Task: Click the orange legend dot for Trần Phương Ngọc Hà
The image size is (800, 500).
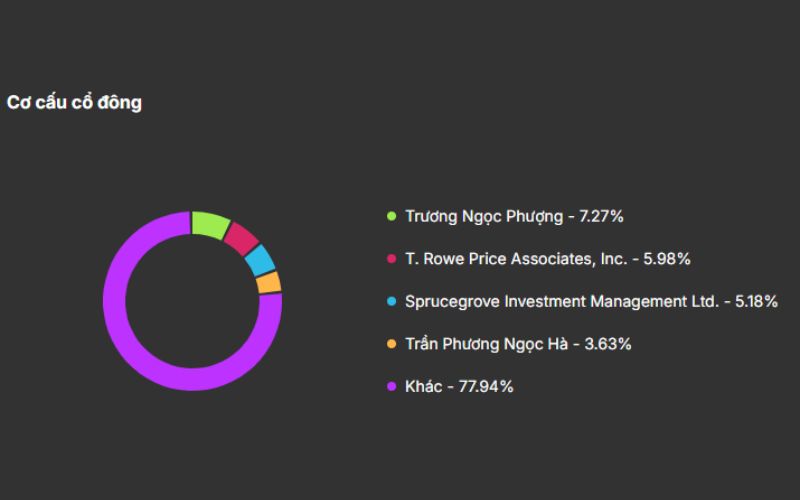Action: [391, 344]
